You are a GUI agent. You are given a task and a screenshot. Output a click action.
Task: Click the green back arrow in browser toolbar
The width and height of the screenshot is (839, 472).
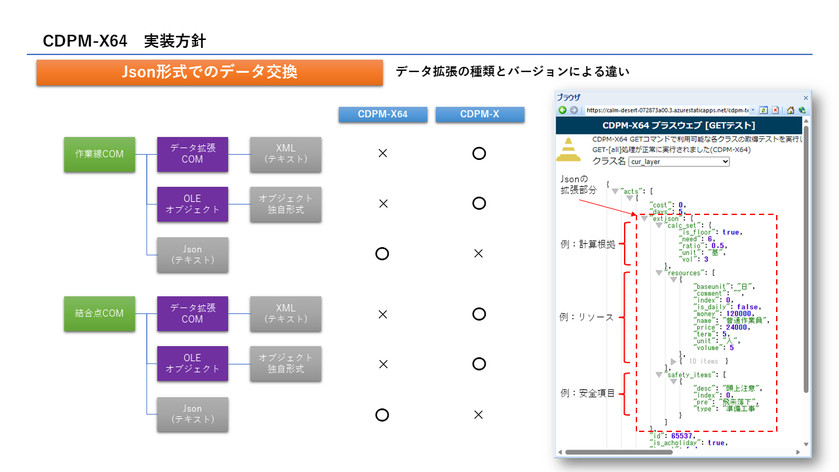[562, 110]
